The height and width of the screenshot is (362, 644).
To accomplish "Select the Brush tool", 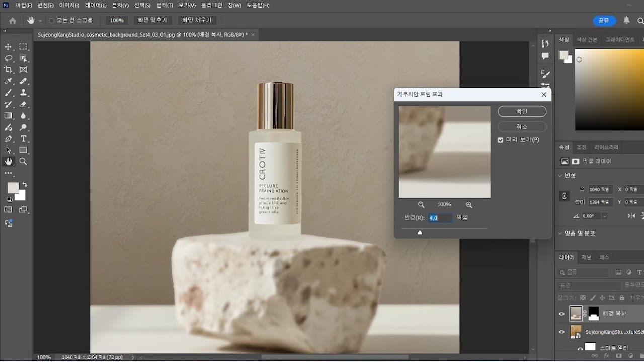I will [x=8, y=93].
